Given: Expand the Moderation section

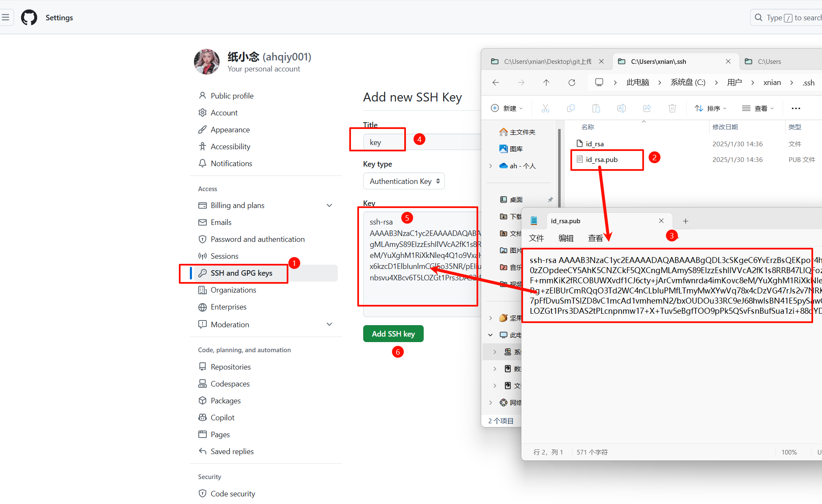Looking at the screenshot, I should (x=329, y=324).
